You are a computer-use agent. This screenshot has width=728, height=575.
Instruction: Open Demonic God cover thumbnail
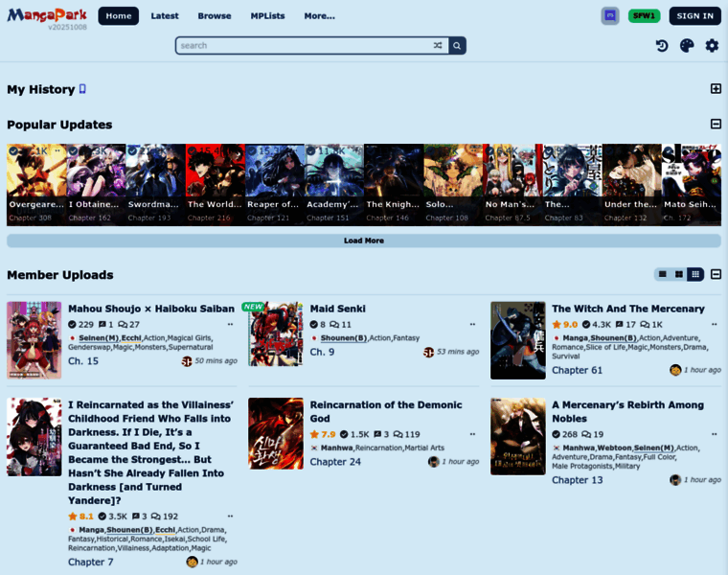[276, 433]
